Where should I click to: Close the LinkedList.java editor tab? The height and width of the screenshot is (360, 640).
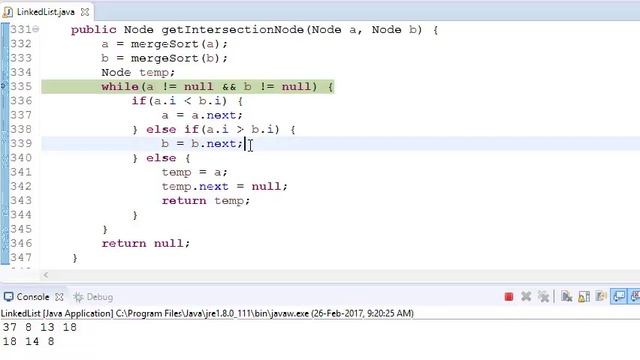[x=85, y=12]
